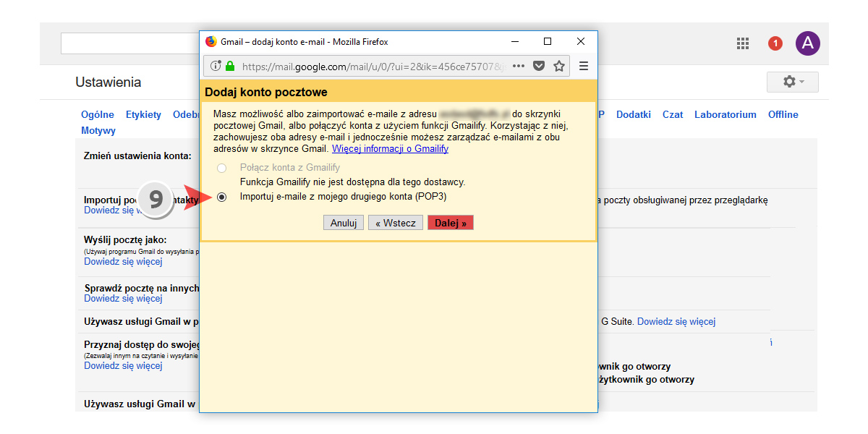Open the Laboratorium settings tab
This screenshot has height=434, width=868.
coord(725,114)
